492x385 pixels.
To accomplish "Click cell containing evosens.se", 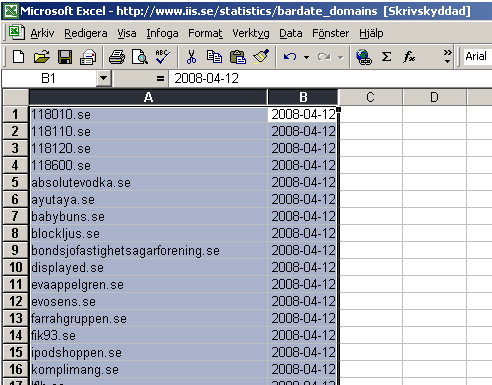I will [x=148, y=301].
